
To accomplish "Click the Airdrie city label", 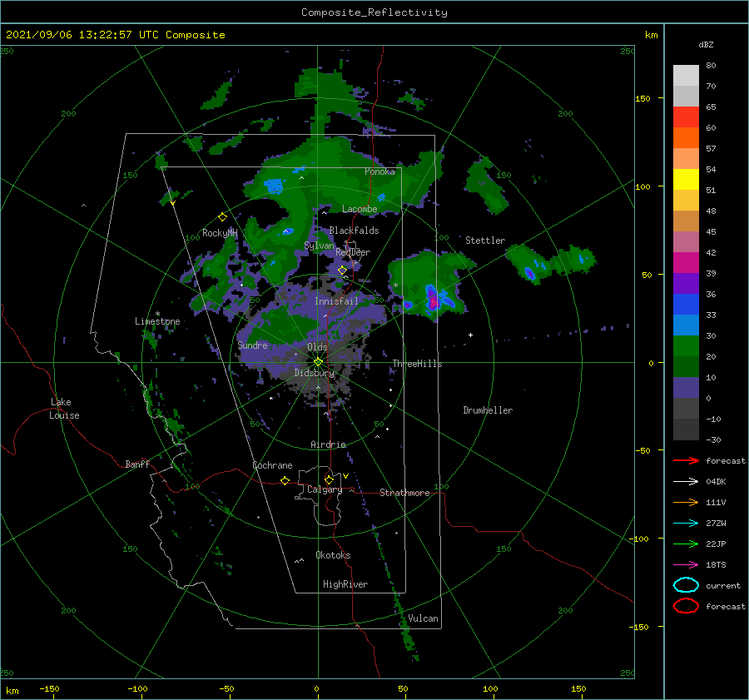I will tap(328, 444).
